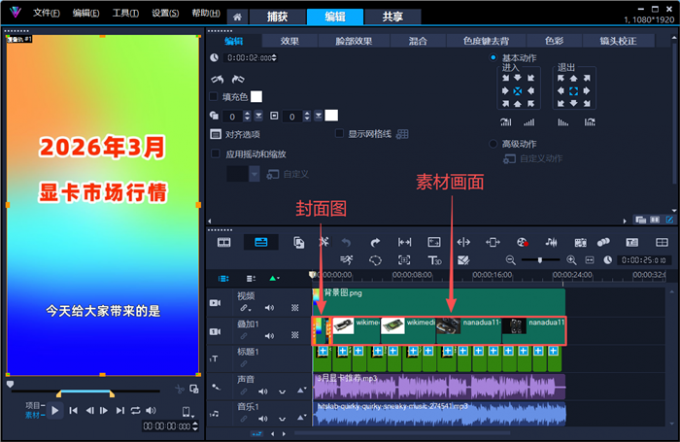The height and width of the screenshot is (442, 680).
Task: Open the preview volume control
Action: point(151,410)
